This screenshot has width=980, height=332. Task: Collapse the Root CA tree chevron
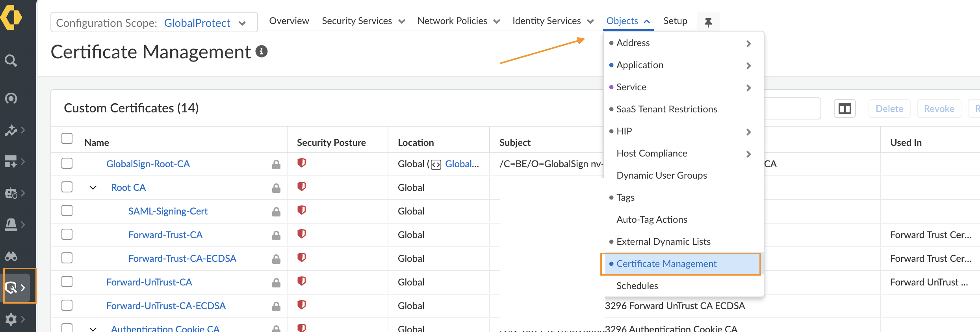pos(93,188)
